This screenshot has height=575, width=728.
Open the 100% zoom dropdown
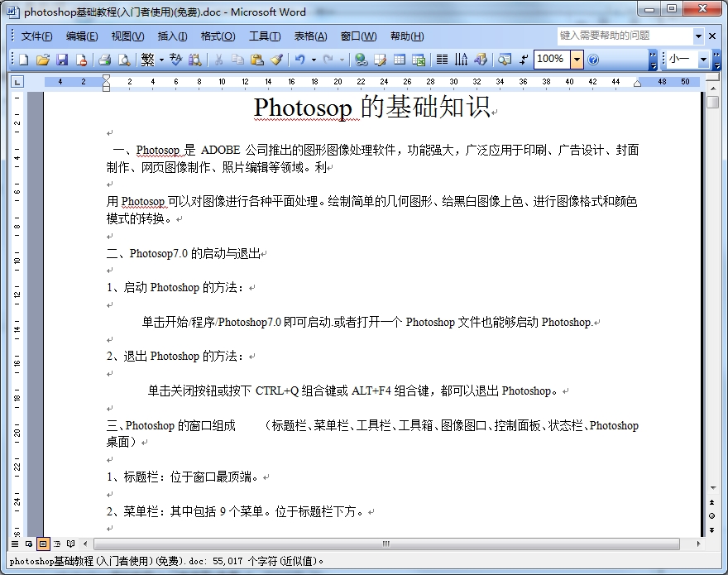tap(577, 60)
